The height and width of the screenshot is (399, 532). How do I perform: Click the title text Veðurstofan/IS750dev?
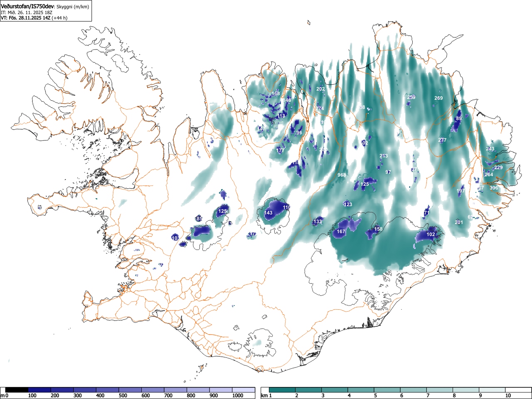tap(28, 6)
